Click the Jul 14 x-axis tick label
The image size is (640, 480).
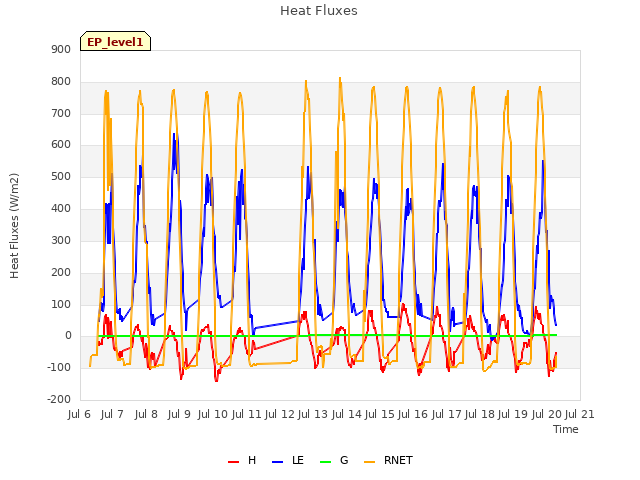click(x=347, y=414)
